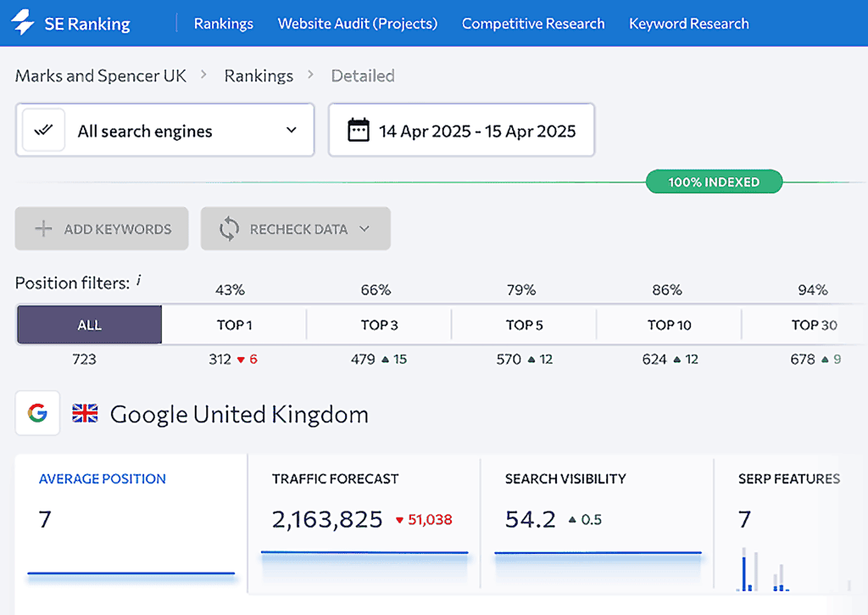This screenshot has height=615, width=868.
Task: Click the checkmark icon in the search engines selector
Action: 42,129
